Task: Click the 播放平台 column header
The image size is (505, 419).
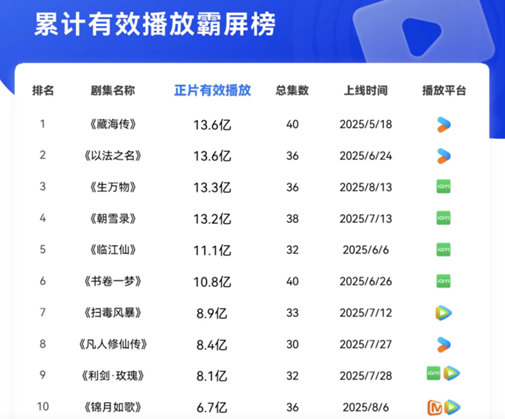Action: [444, 90]
